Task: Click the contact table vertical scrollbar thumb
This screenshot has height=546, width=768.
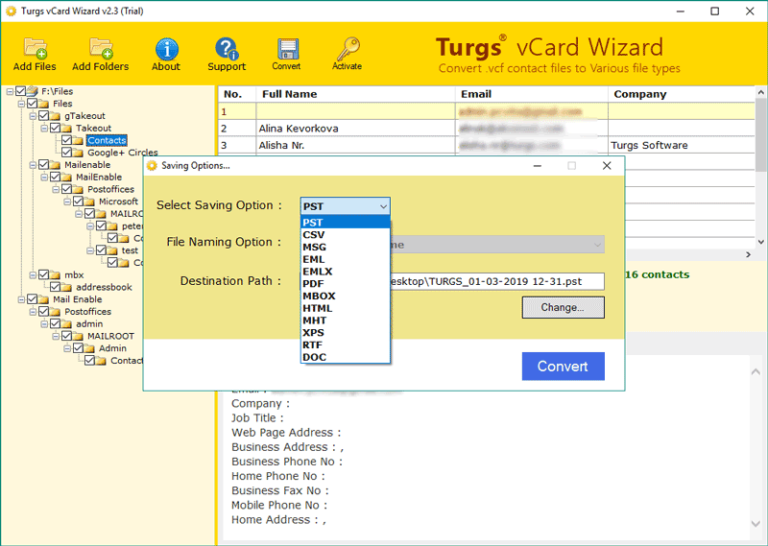Action: tap(761, 136)
